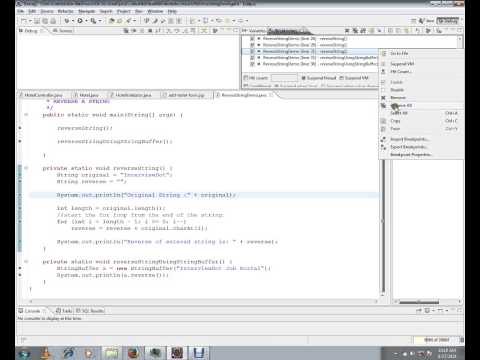Toggle checkbox of the topmost breakpoint row

point(252,39)
